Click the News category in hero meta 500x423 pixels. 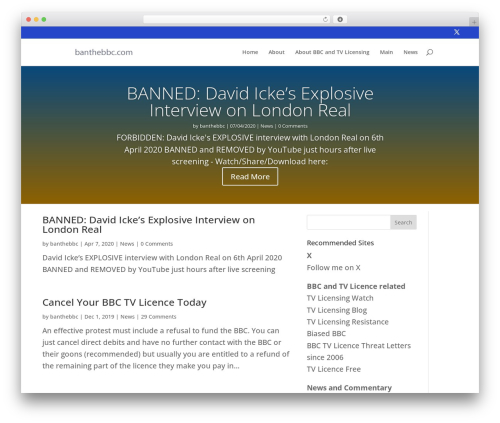tap(267, 126)
